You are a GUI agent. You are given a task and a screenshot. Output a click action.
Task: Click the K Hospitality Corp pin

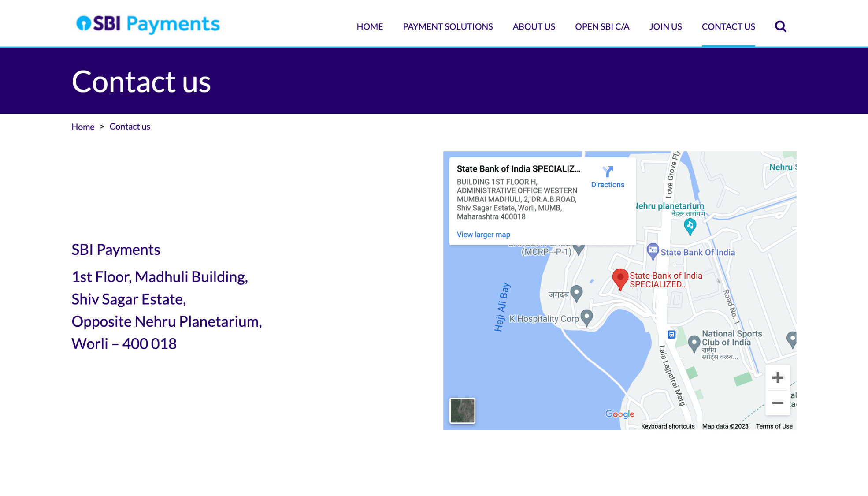(x=586, y=317)
